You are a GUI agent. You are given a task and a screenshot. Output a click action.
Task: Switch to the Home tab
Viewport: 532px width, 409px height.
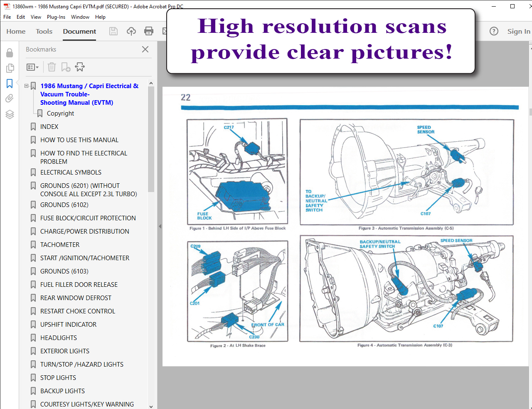click(16, 31)
